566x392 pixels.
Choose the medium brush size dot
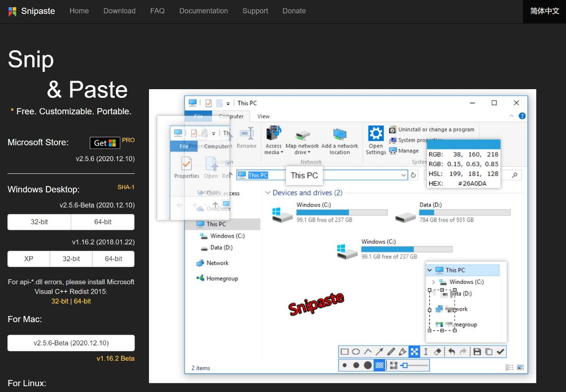click(x=356, y=365)
